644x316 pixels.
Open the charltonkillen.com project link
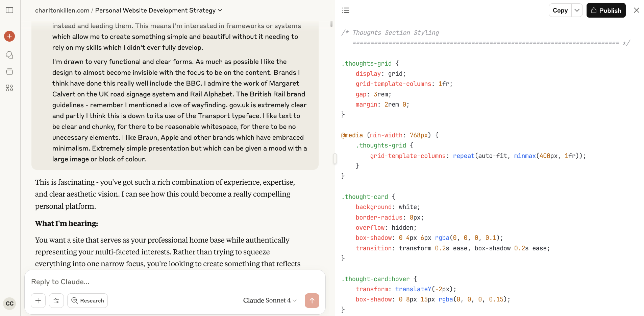pos(62,10)
